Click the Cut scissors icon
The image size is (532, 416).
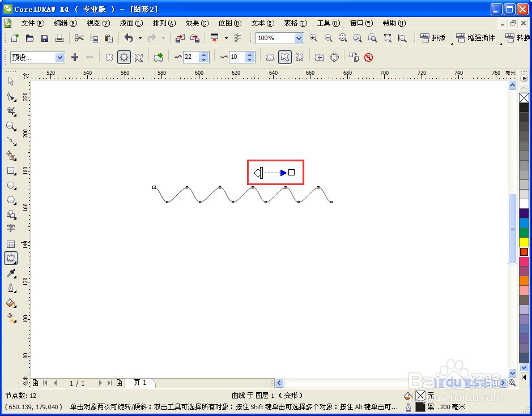tap(79, 38)
